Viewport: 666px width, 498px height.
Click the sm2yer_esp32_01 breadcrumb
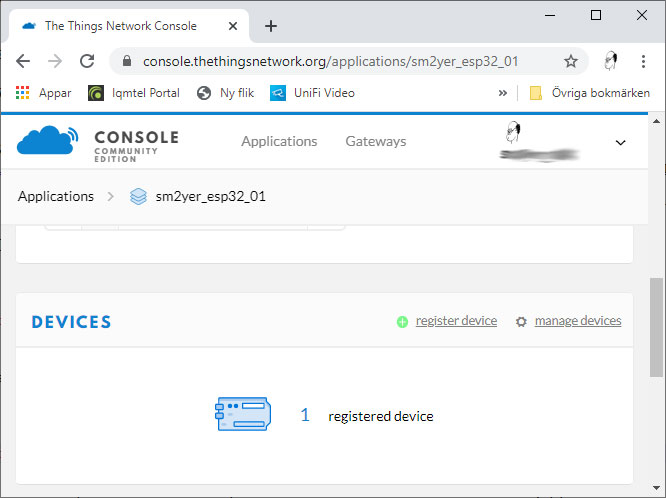click(x=210, y=196)
